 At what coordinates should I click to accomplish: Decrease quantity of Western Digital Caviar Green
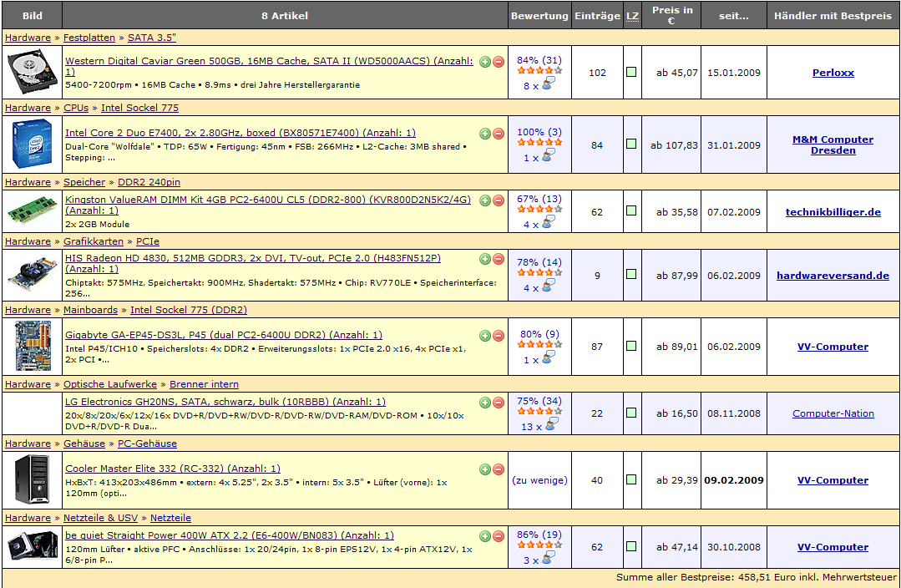499,62
